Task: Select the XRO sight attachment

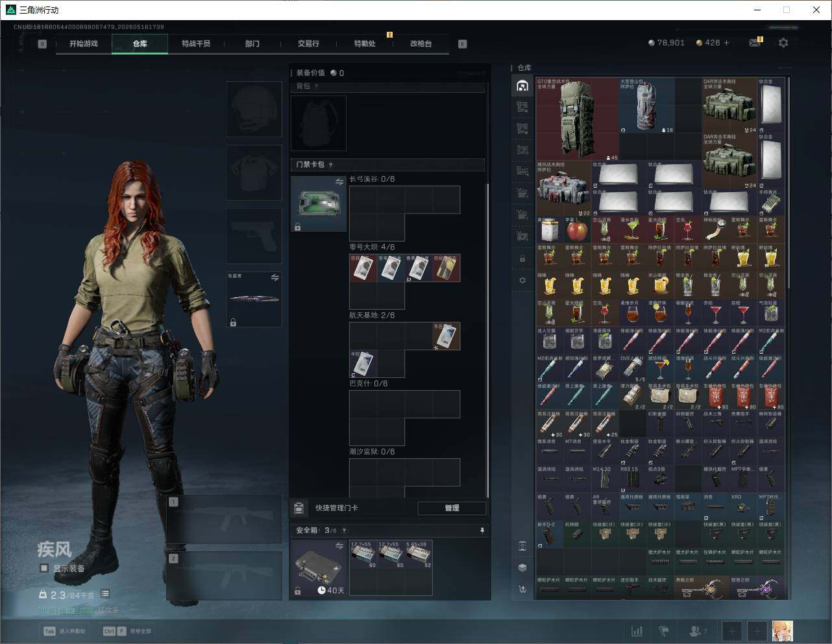Action: pyautogui.click(x=743, y=506)
